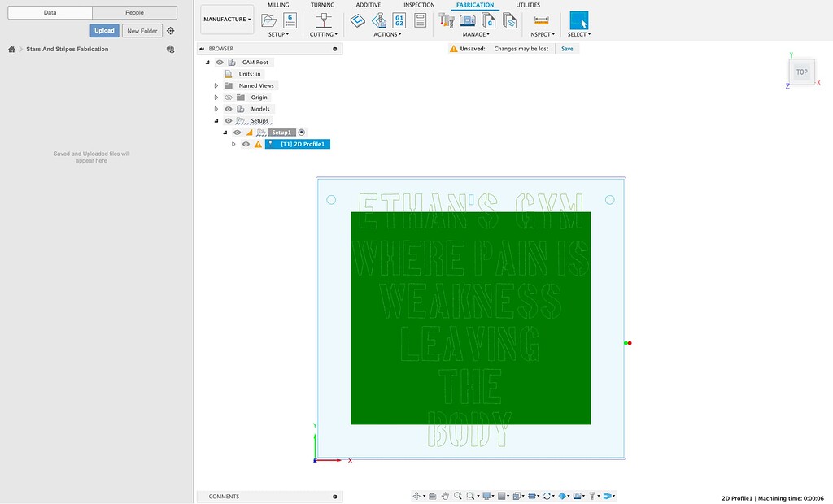
Task: Hide the Models node in the browser
Action: pos(228,108)
